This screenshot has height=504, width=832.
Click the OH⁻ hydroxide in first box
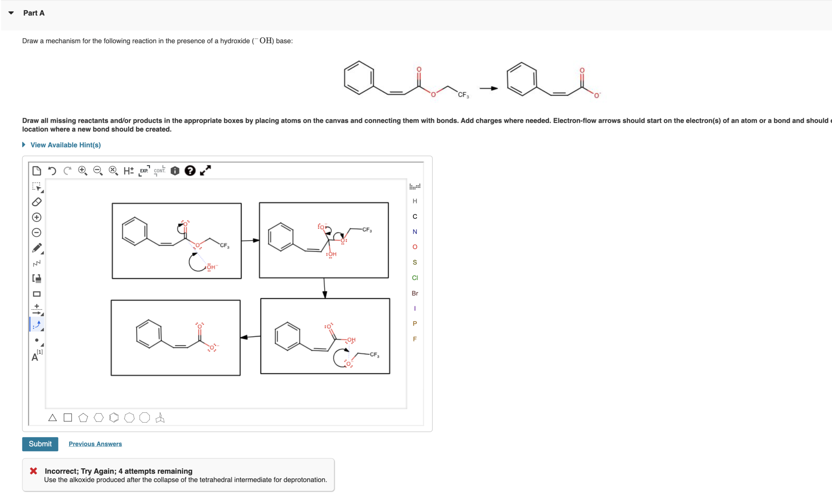tap(212, 267)
